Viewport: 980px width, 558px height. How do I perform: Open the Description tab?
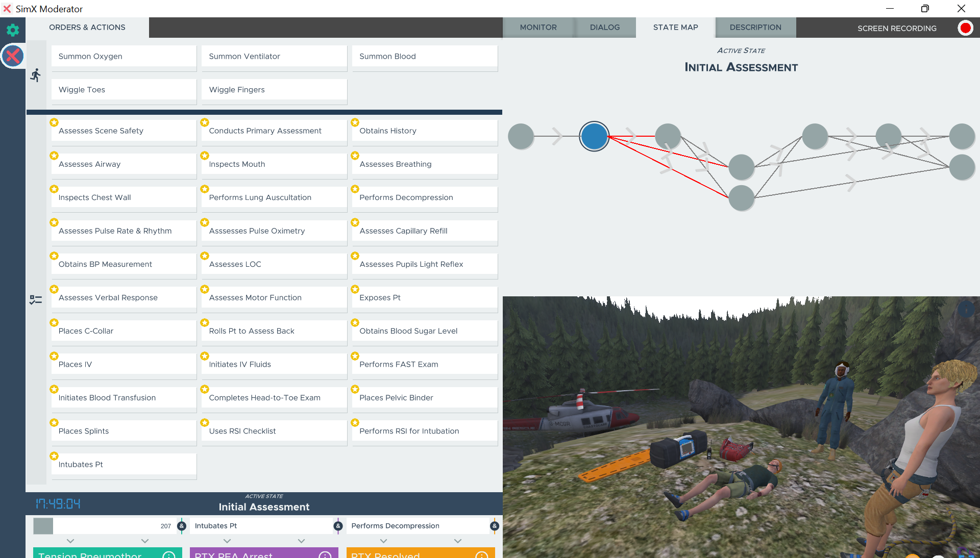755,28
